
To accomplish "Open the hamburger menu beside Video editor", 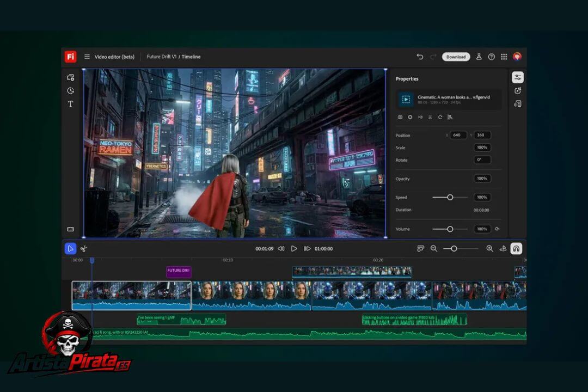I will pos(87,57).
